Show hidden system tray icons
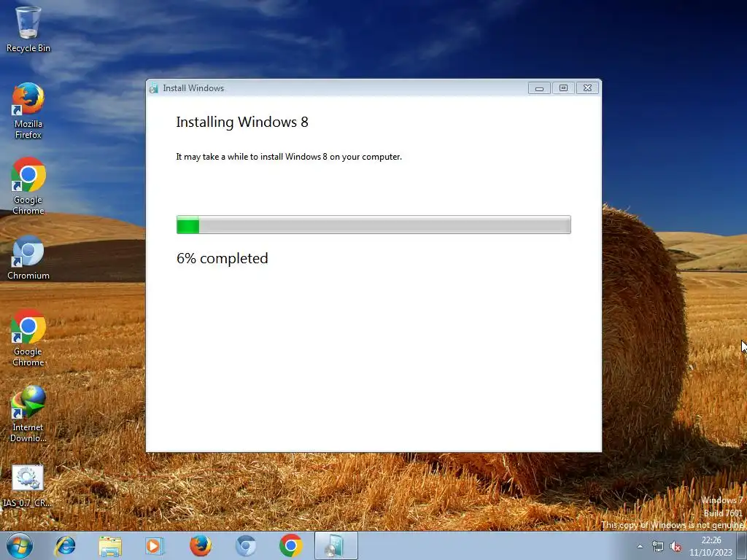Screen dimensions: 747x560 [640, 547]
